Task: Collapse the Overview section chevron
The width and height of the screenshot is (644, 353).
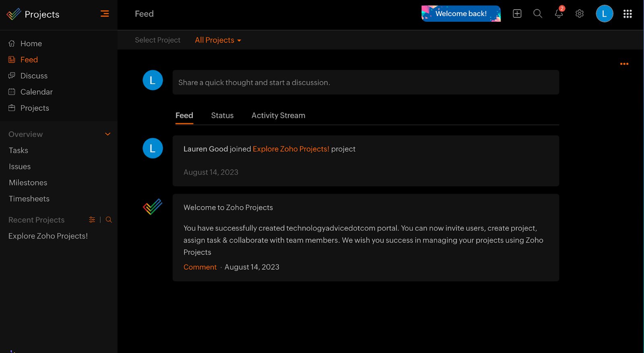Action: tap(107, 134)
